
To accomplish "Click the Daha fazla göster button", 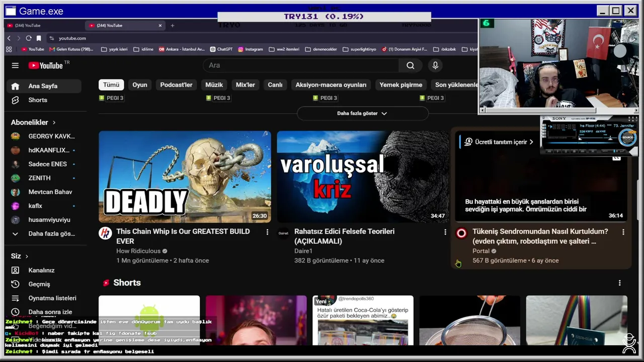I will [x=362, y=114].
